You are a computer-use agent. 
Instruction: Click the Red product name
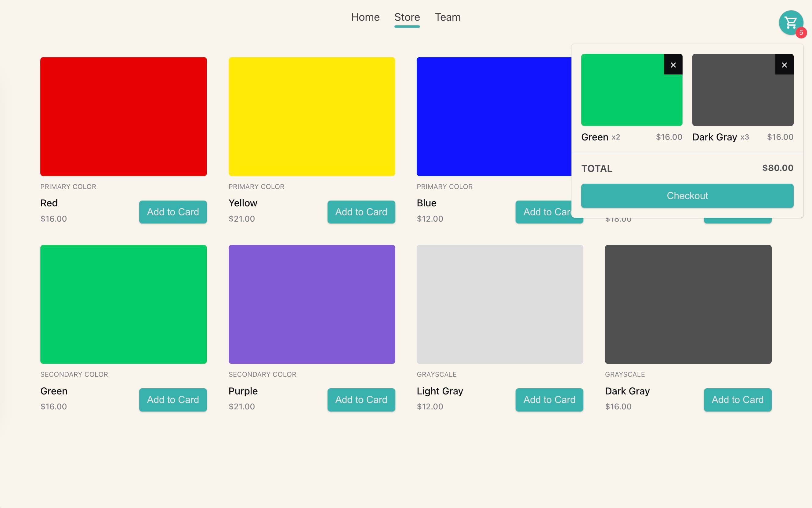[49, 203]
